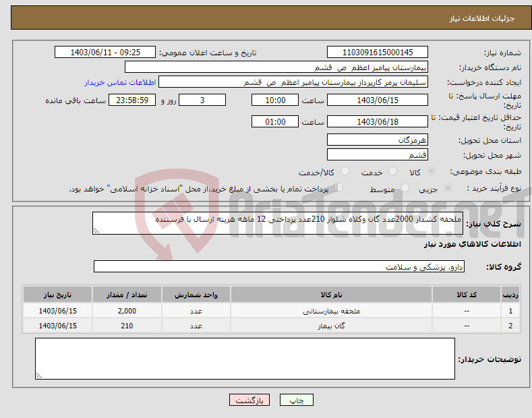
Task: Click the date cell in گان بیمار row
Action: coord(58,326)
